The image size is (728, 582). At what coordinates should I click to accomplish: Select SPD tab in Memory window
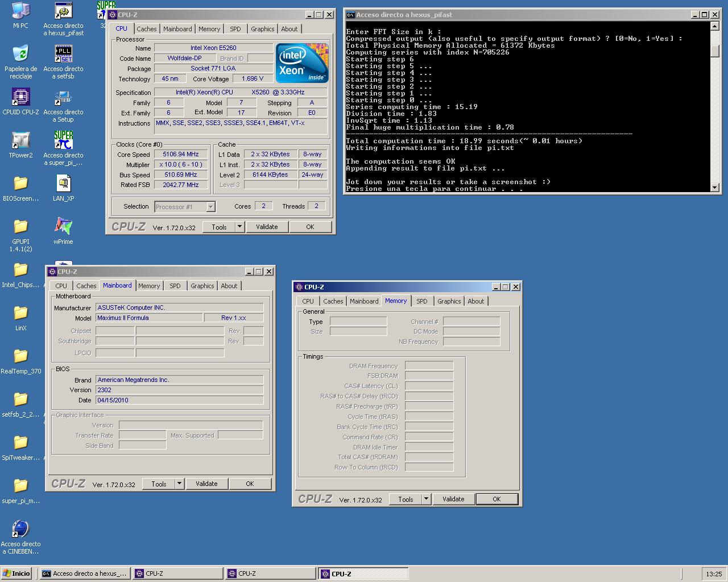tap(422, 301)
